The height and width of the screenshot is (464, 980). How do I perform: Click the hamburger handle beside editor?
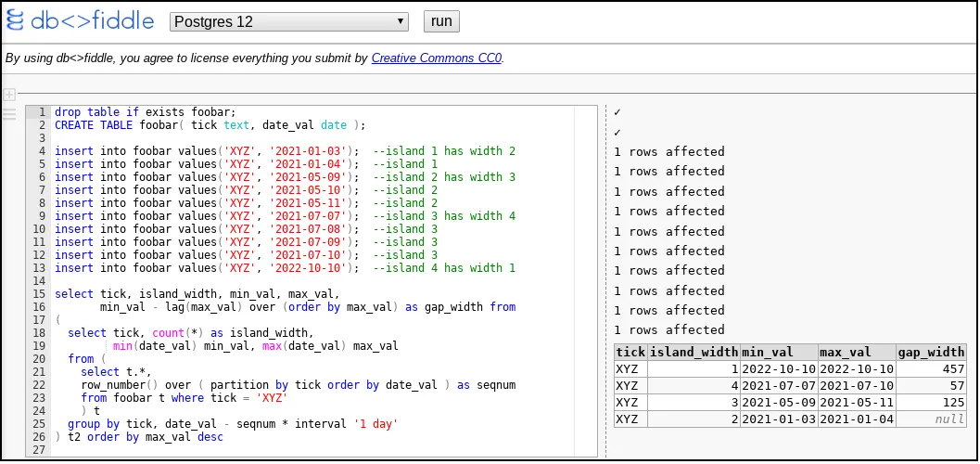pyautogui.click(x=9, y=114)
